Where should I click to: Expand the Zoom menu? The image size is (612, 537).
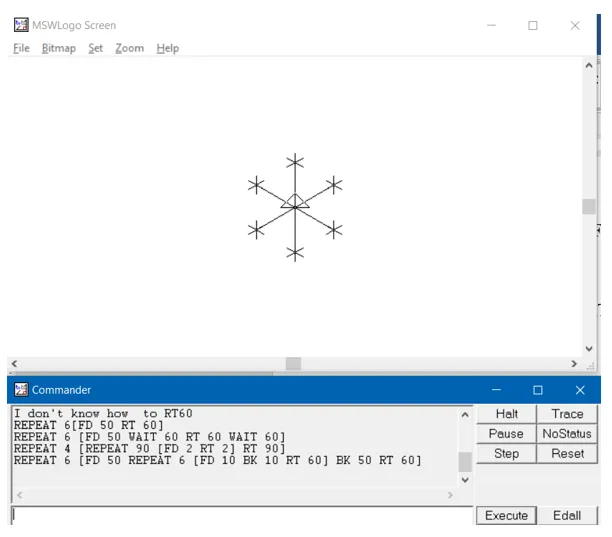point(129,48)
